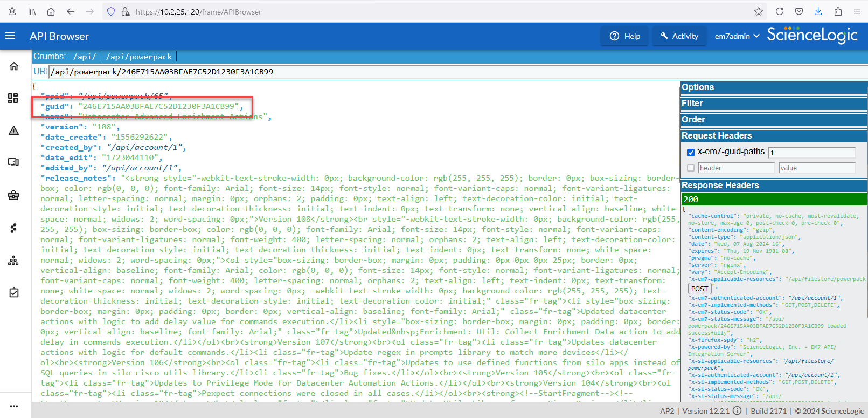Navigate to /api/powerpack breadcrumb
The height and width of the screenshot is (418, 868).
[139, 57]
